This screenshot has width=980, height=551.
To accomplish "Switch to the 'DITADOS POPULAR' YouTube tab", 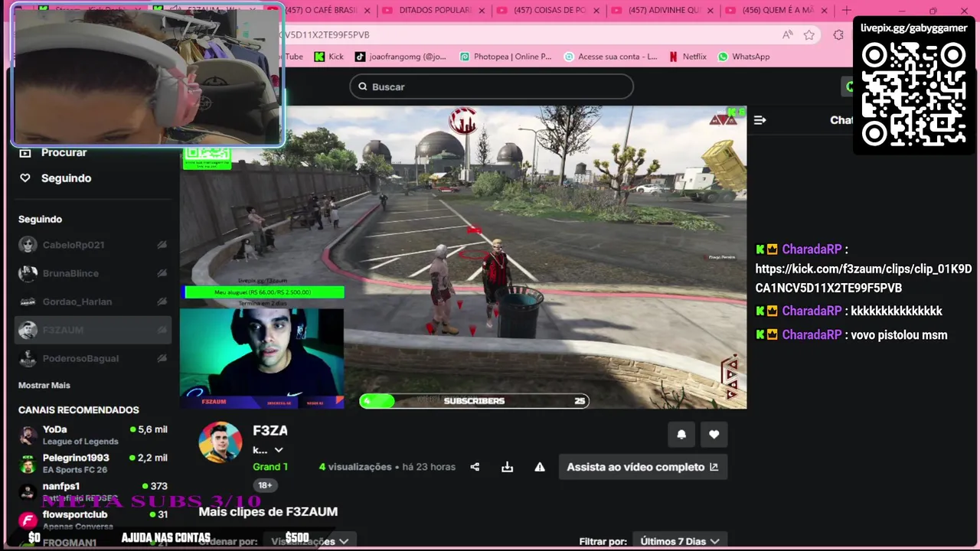I will coord(434,11).
